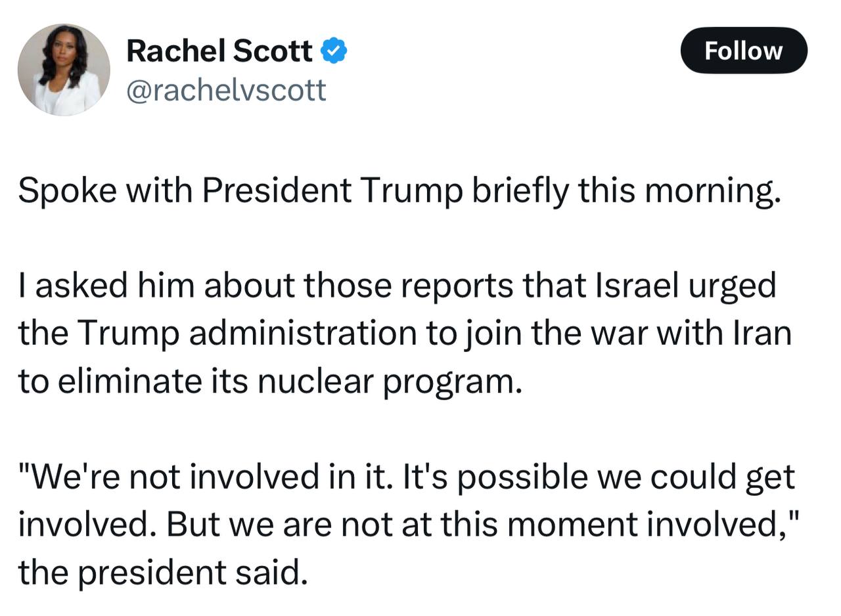
Task: Click the line starting "the Trump administration"
Action: (405, 334)
